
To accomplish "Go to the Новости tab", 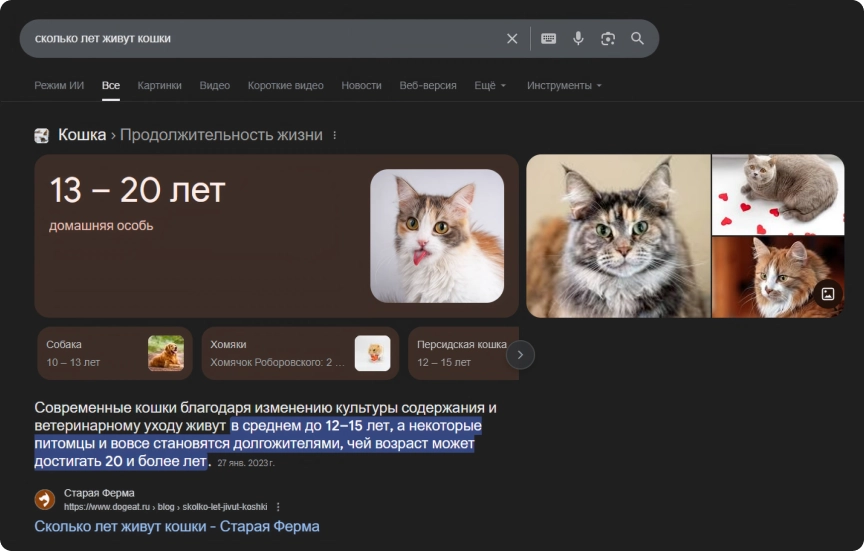I will [361, 85].
